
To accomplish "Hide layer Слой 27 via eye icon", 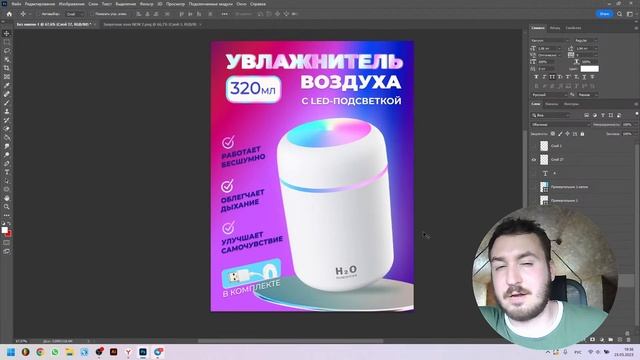I will pyautogui.click(x=533, y=160).
